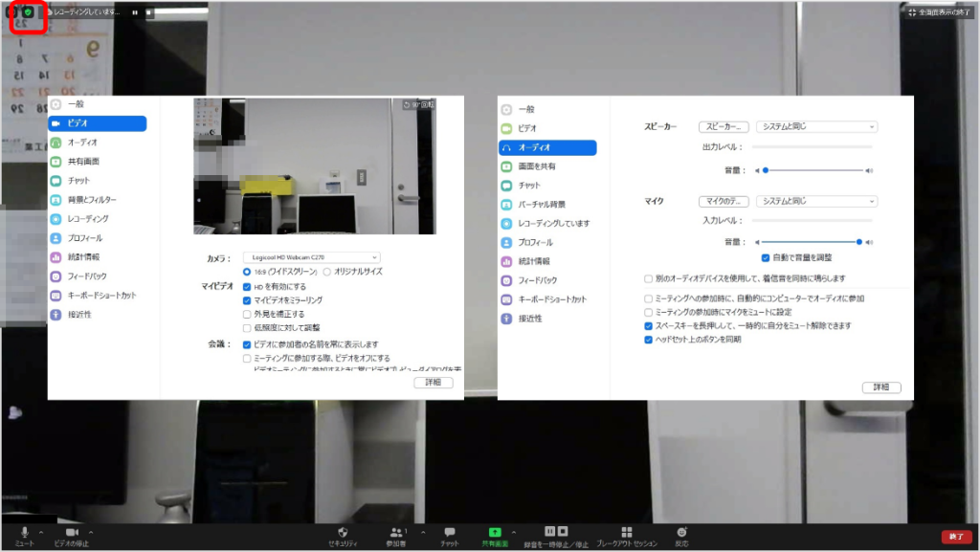The width and height of the screenshot is (980, 552).
Task: Select the オリジナルサイズ radio button
Action: point(327,272)
